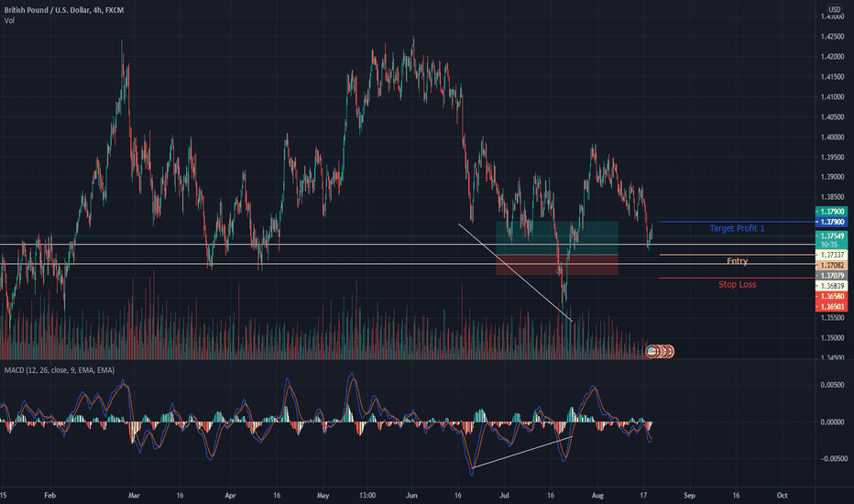Click the 17 date label on time axis

[643, 495]
